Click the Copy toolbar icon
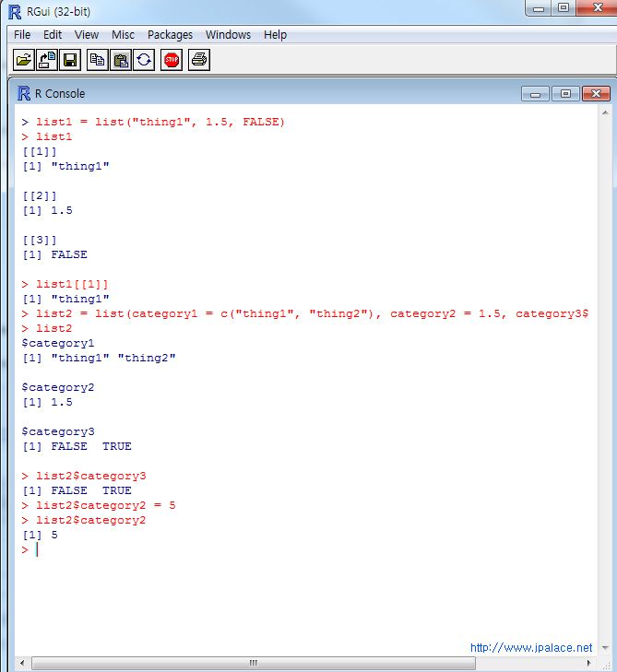Image resolution: width=617 pixels, height=672 pixels. point(98,60)
